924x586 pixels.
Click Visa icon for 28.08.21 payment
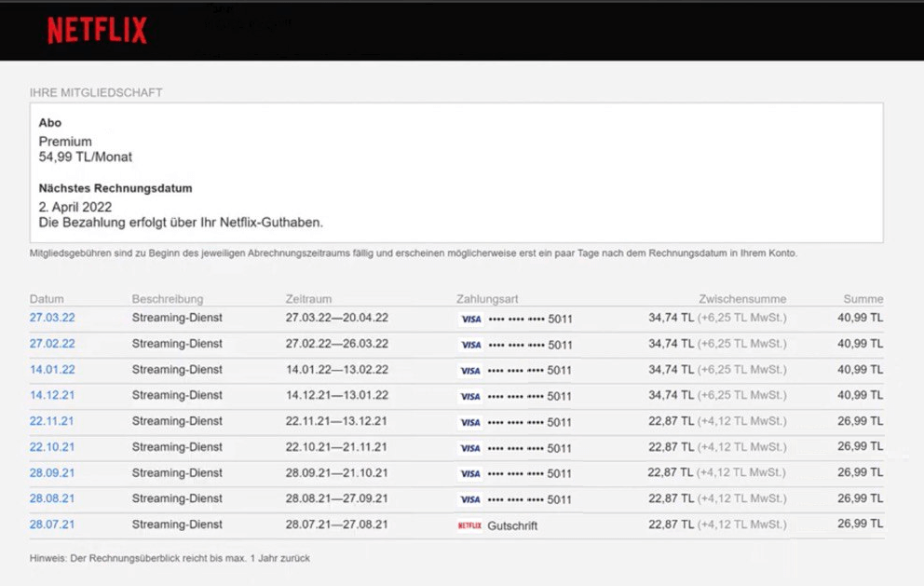click(x=470, y=499)
